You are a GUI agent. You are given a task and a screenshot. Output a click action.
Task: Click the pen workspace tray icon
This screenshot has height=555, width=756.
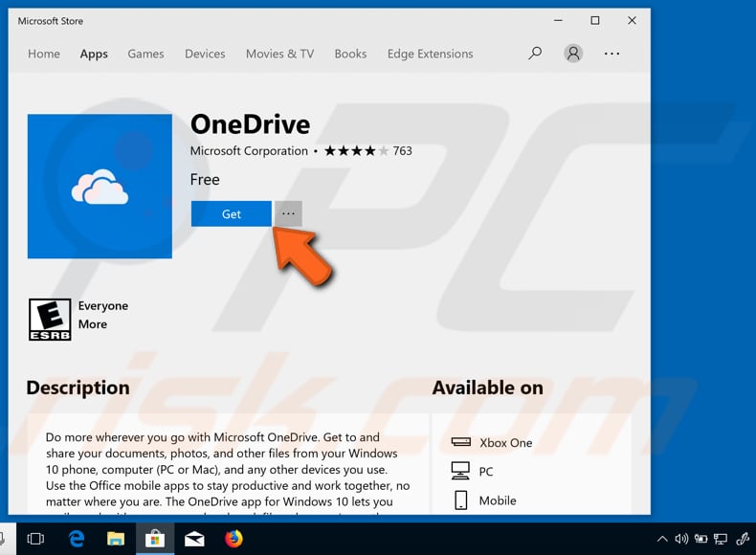(743, 539)
